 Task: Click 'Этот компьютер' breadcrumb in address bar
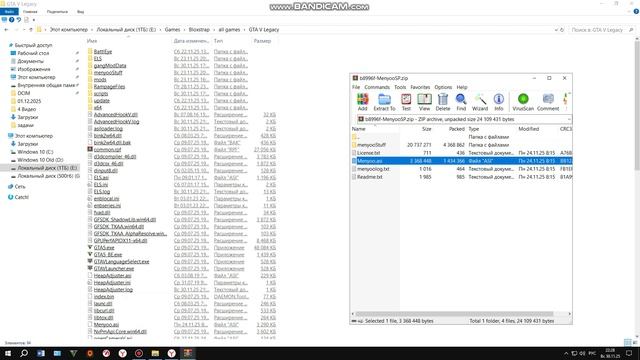pos(69,30)
